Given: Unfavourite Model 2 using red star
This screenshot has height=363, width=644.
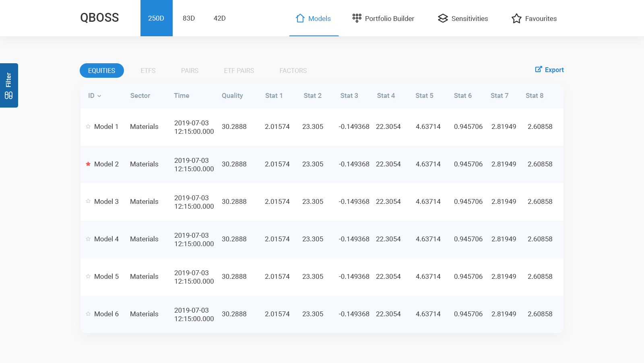Looking at the screenshot, I should coord(88,164).
